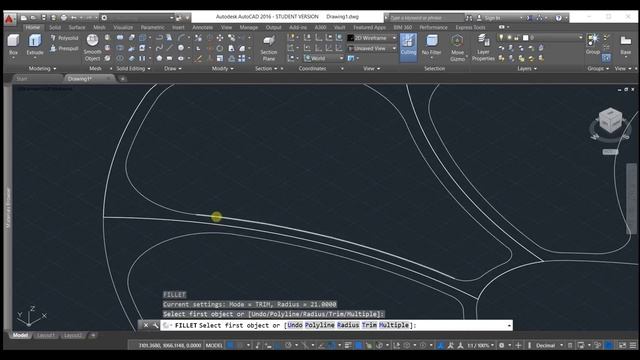
Task: Choose the Presspull tool
Action: pyautogui.click(x=64, y=49)
